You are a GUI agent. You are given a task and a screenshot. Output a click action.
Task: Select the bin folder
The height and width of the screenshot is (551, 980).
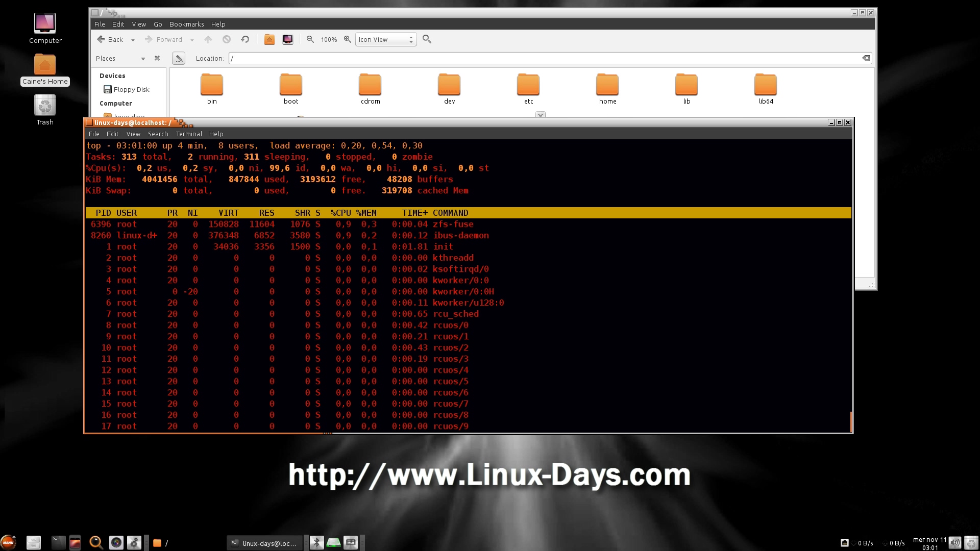(212, 89)
